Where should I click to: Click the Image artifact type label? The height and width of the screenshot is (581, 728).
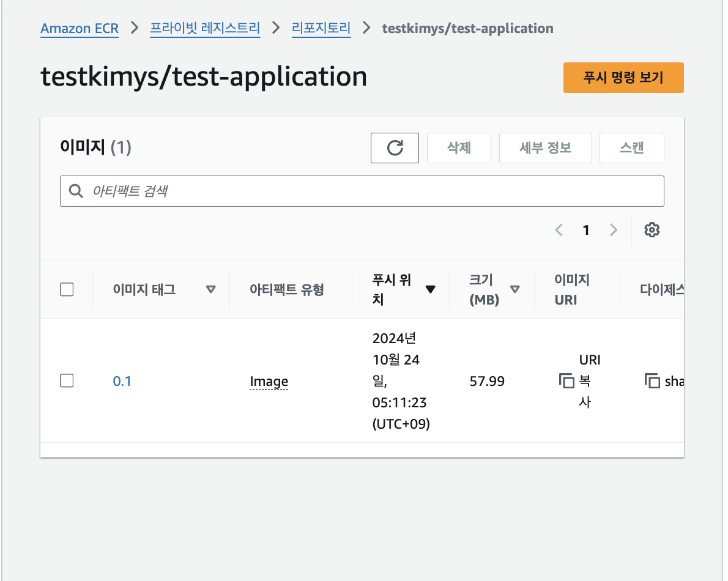coord(269,382)
